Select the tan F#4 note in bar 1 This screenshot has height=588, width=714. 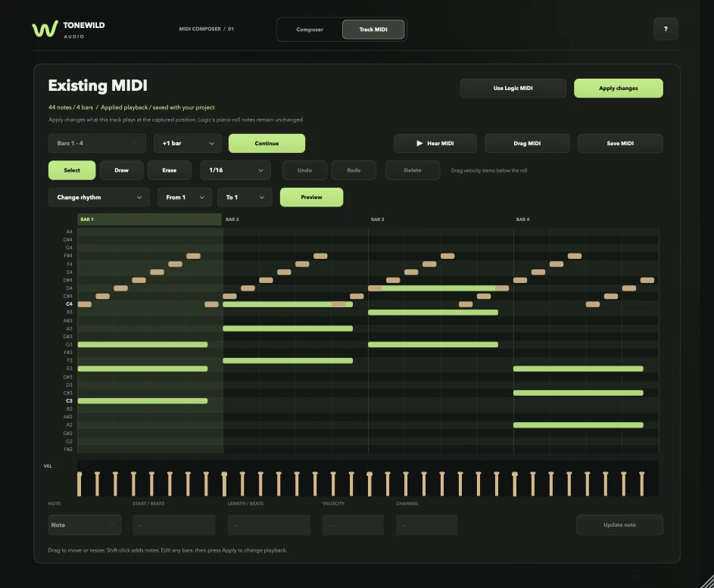pyautogui.click(x=194, y=257)
